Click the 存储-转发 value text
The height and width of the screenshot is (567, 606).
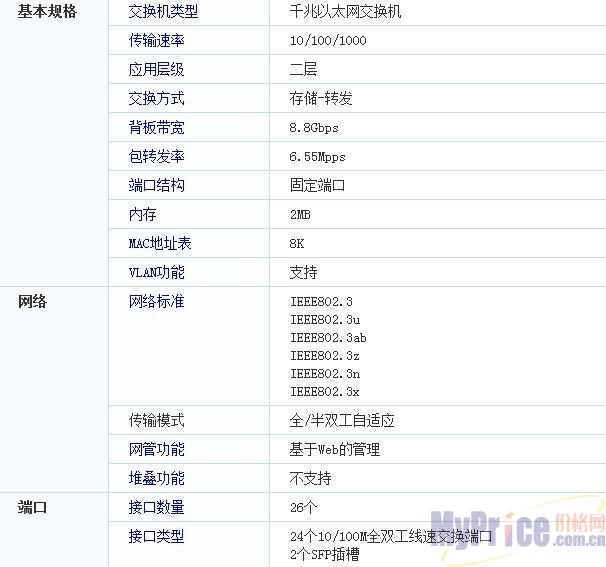(x=321, y=98)
